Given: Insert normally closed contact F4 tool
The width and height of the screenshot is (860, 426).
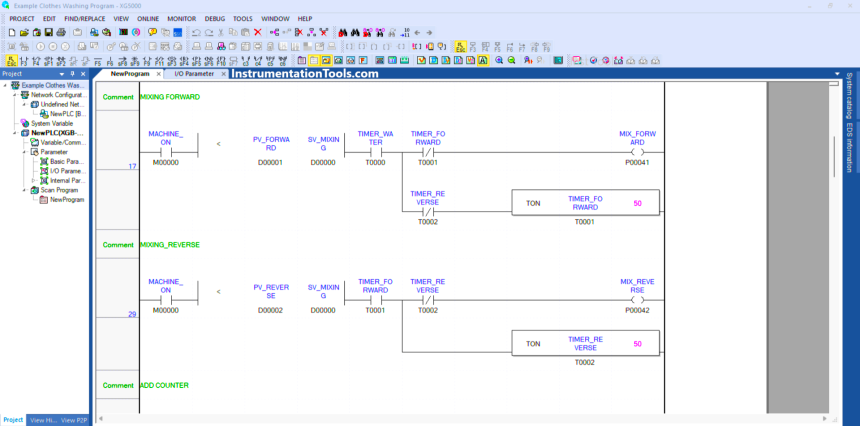Looking at the screenshot, I should (36, 60).
